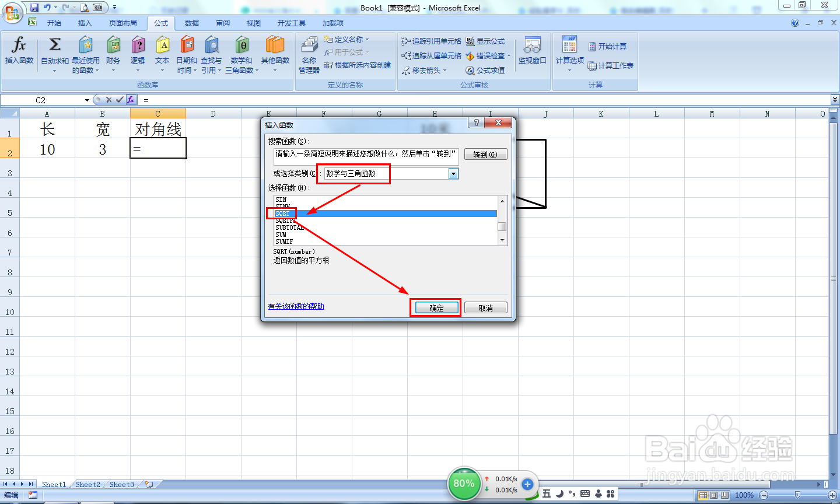Click the Select All corner button

tap(10, 113)
